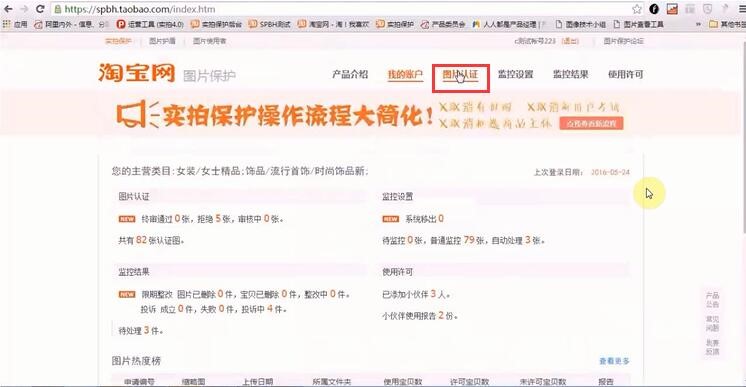
Task: Click the 使用宝贝数 column header
Action: click(402, 382)
